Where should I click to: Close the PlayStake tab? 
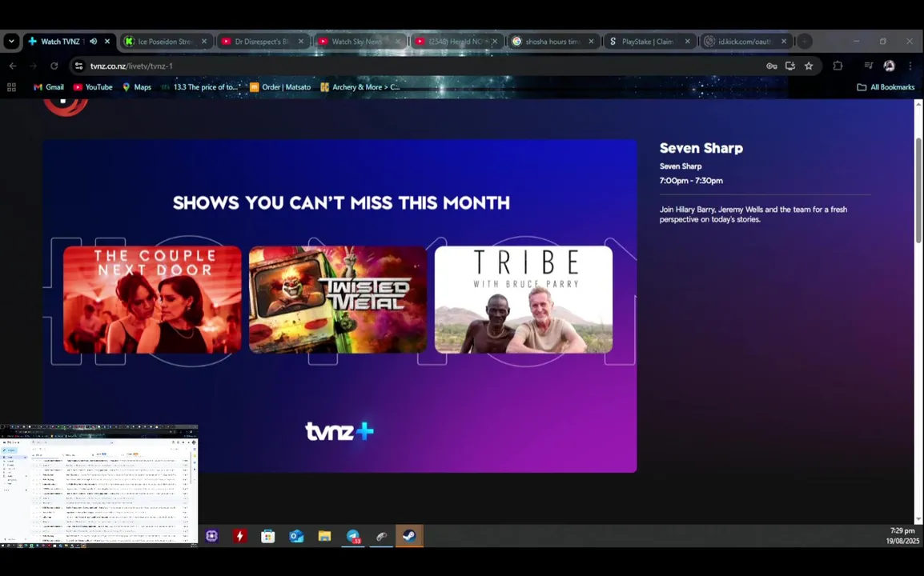687,42
